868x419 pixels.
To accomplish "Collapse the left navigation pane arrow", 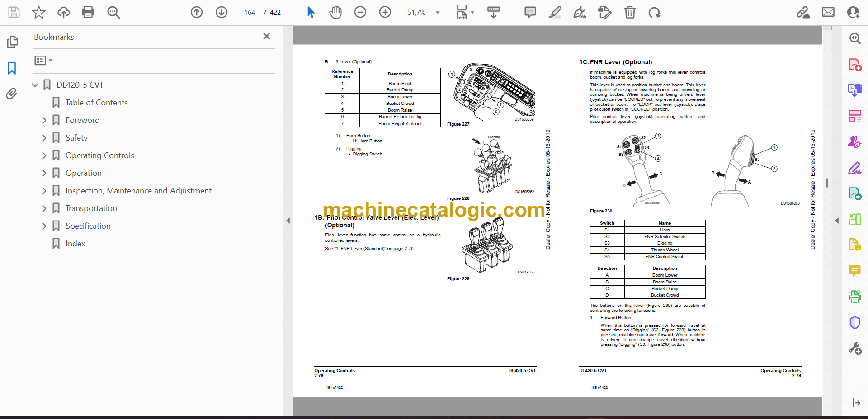I will [288, 221].
